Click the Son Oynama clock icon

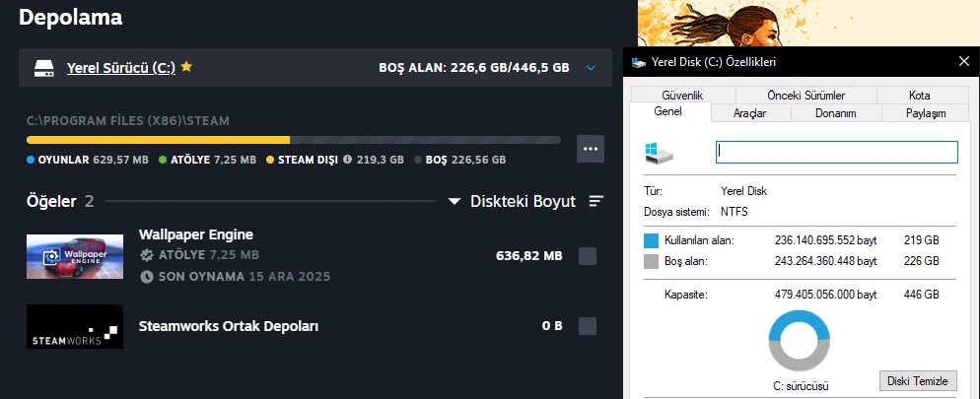pyautogui.click(x=147, y=277)
